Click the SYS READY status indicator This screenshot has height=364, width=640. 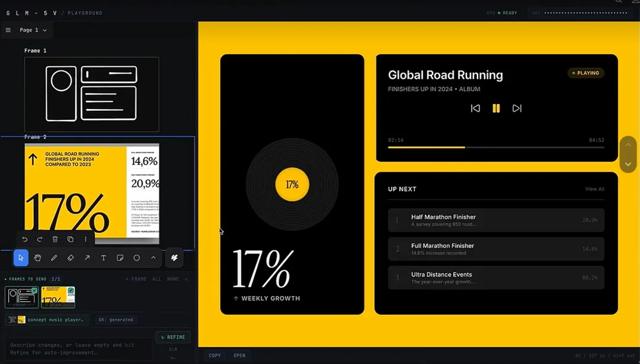(502, 13)
